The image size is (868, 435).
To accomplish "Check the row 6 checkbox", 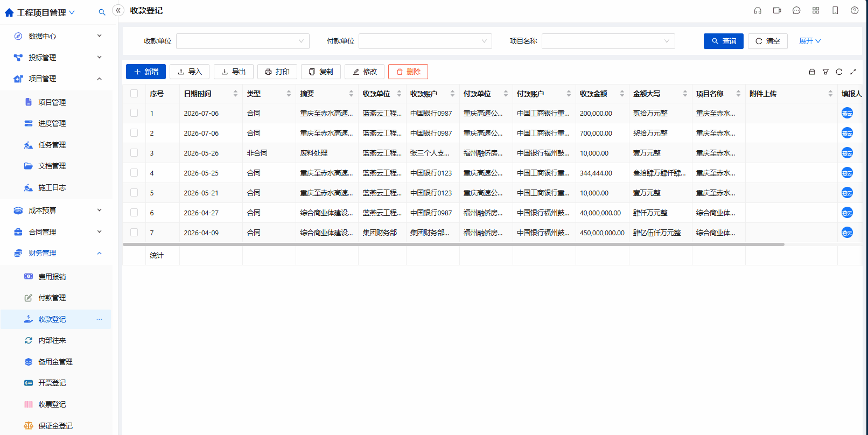I will [134, 213].
